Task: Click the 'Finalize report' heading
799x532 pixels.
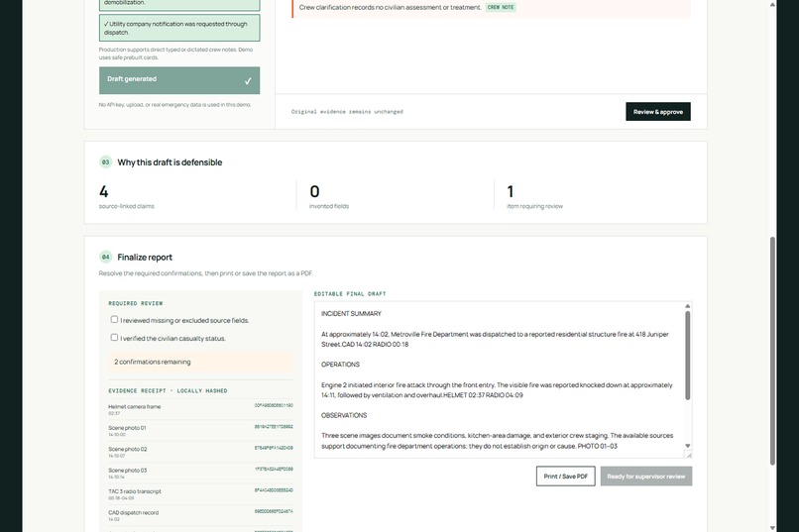Action: point(145,258)
